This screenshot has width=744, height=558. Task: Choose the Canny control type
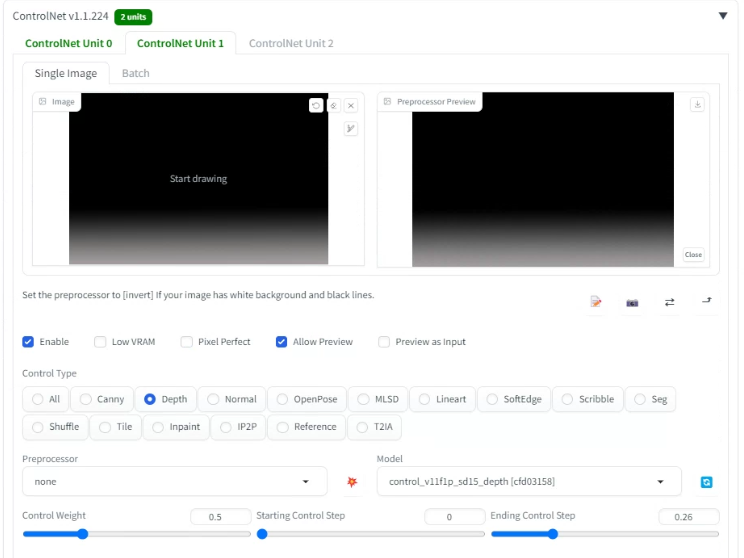coord(102,399)
